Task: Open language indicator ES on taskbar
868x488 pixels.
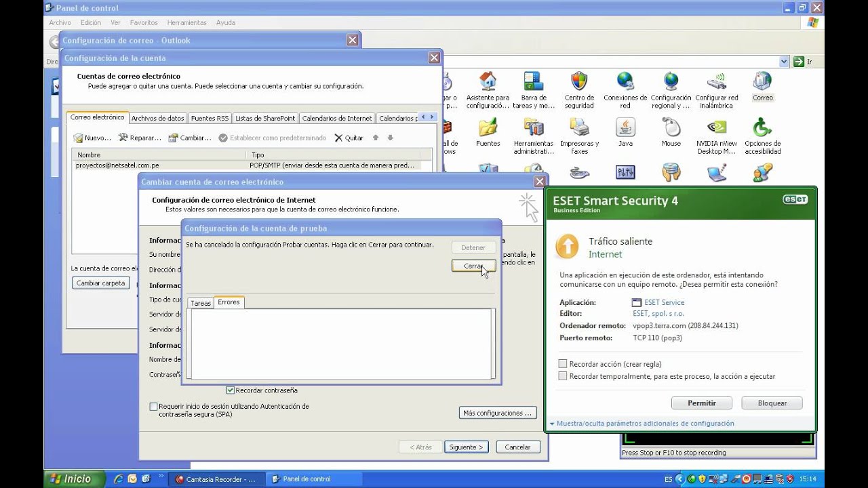Action: point(669,479)
